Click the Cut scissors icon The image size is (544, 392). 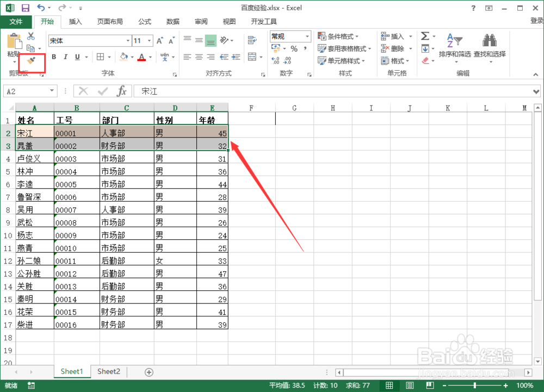31,36
